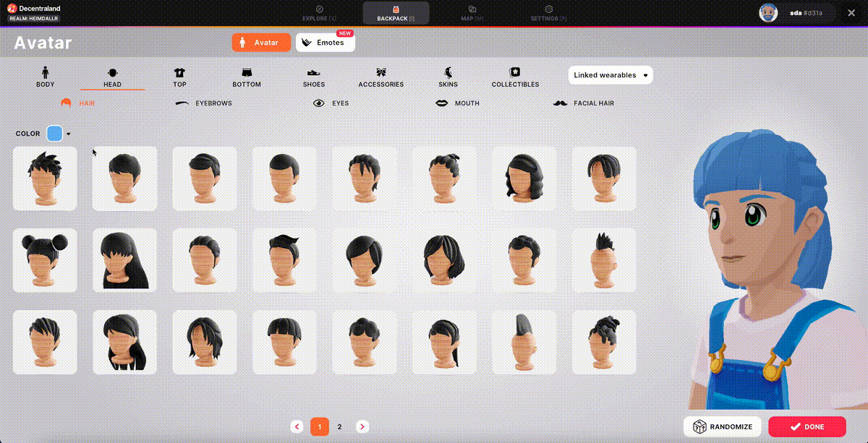Switch to the Emotes tab
Image resolution: width=868 pixels, height=443 pixels.
(x=325, y=43)
